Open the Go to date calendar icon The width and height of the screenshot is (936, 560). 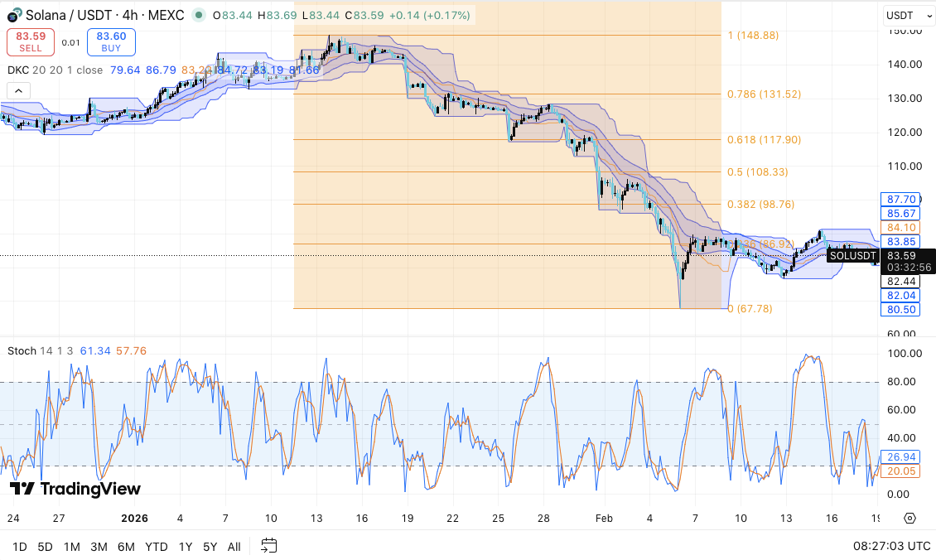(x=268, y=547)
